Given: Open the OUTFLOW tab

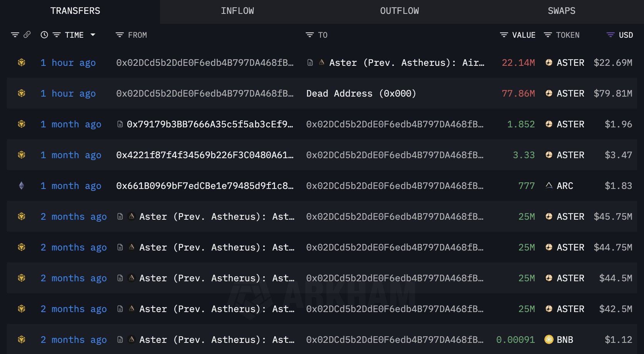Looking at the screenshot, I should click(x=399, y=11).
